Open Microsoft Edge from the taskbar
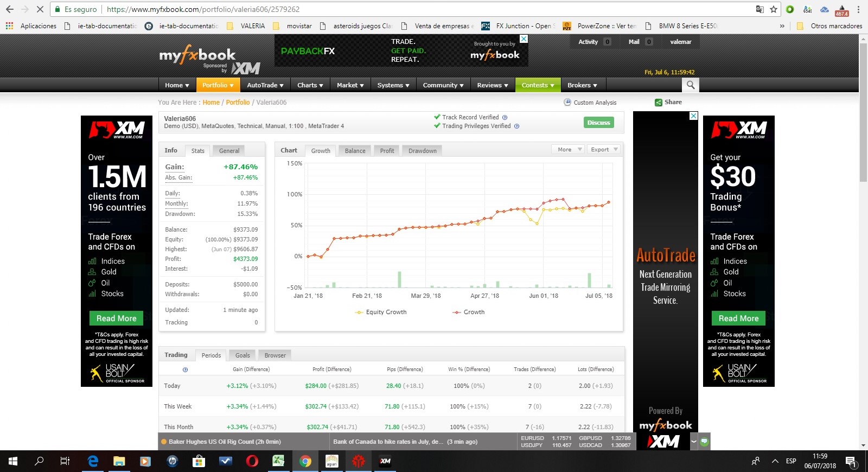The image size is (868, 472). (x=93, y=461)
